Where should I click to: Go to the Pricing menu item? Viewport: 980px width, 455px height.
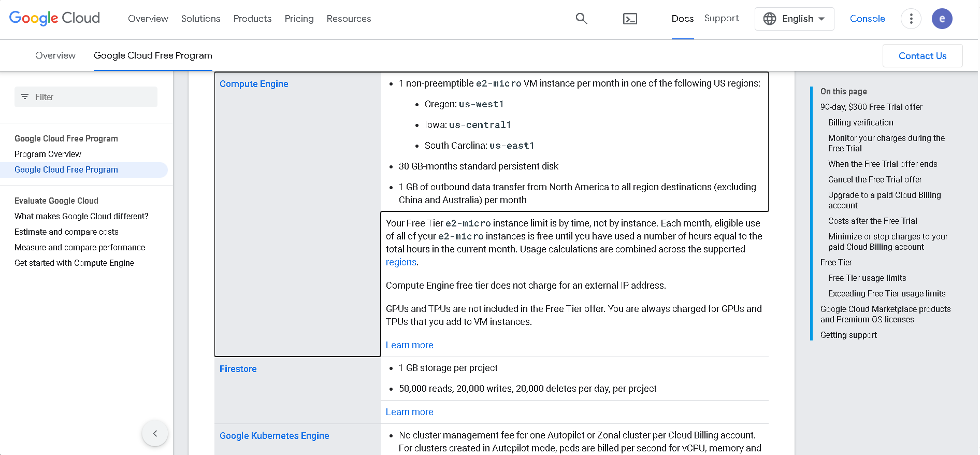point(299,19)
